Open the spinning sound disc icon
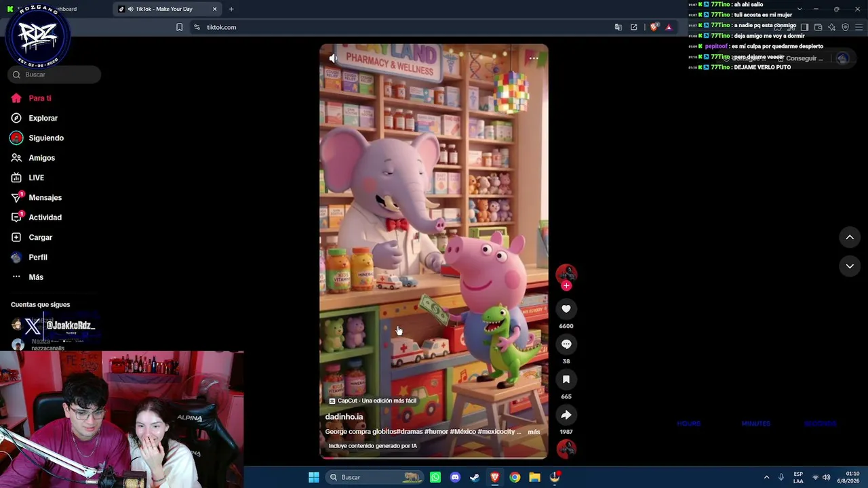The width and height of the screenshot is (868, 488). pyautogui.click(x=566, y=449)
